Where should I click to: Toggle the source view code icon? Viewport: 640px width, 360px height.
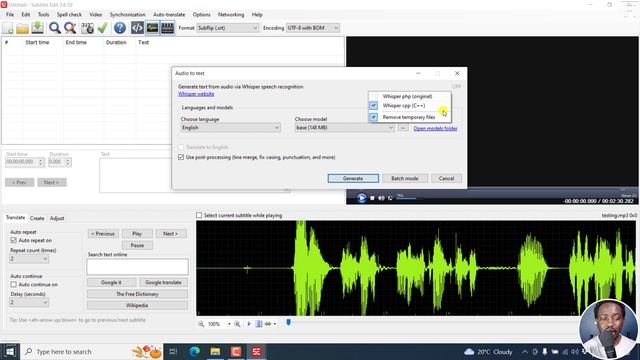point(137,28)
